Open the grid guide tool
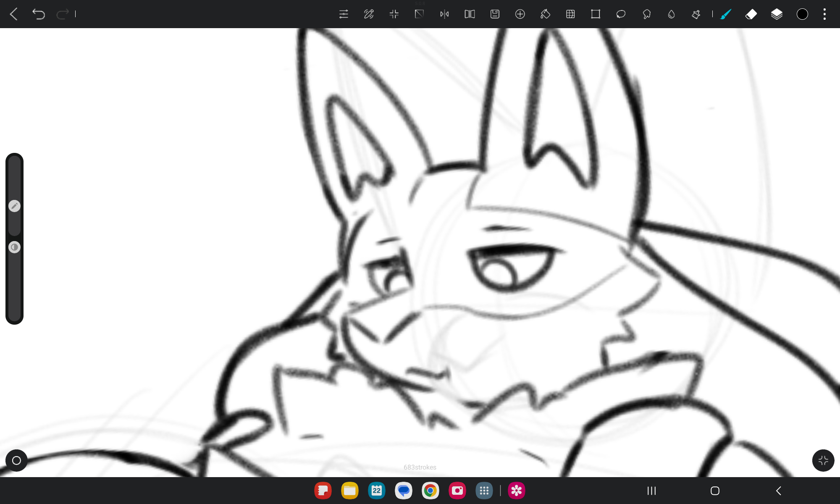 (570, 14)
